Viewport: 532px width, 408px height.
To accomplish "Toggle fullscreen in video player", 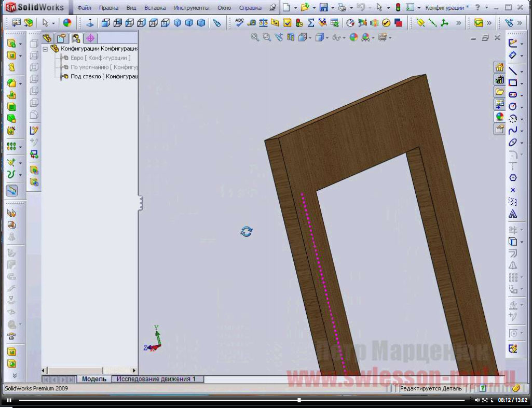I will [x=484, y=400].
